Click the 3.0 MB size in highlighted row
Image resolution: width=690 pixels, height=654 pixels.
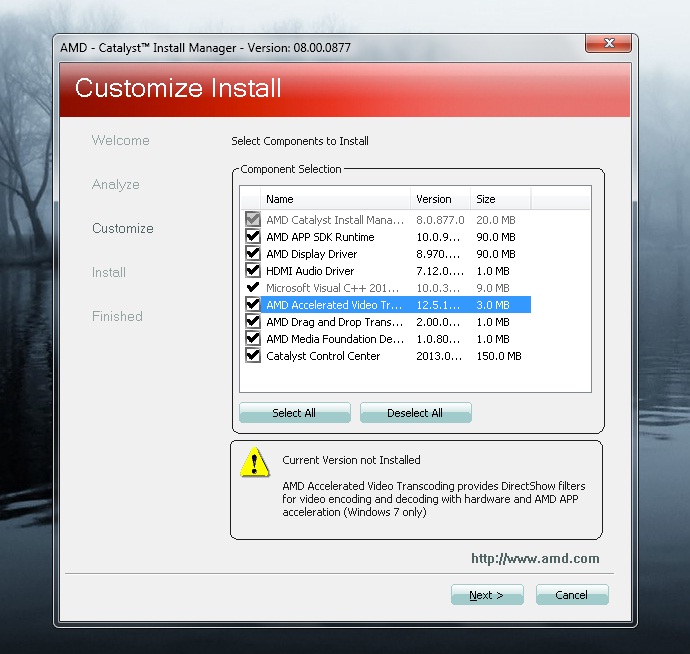pos(493,305)
